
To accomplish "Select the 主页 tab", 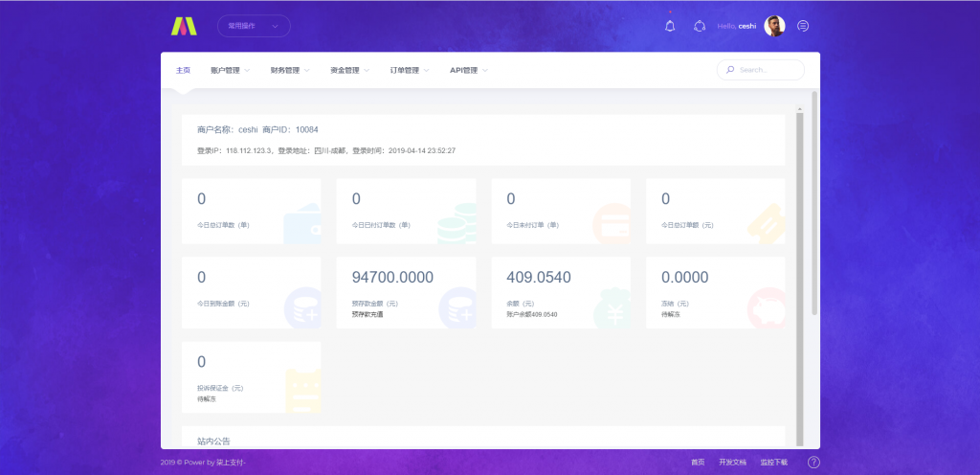I will pos(183,70).
